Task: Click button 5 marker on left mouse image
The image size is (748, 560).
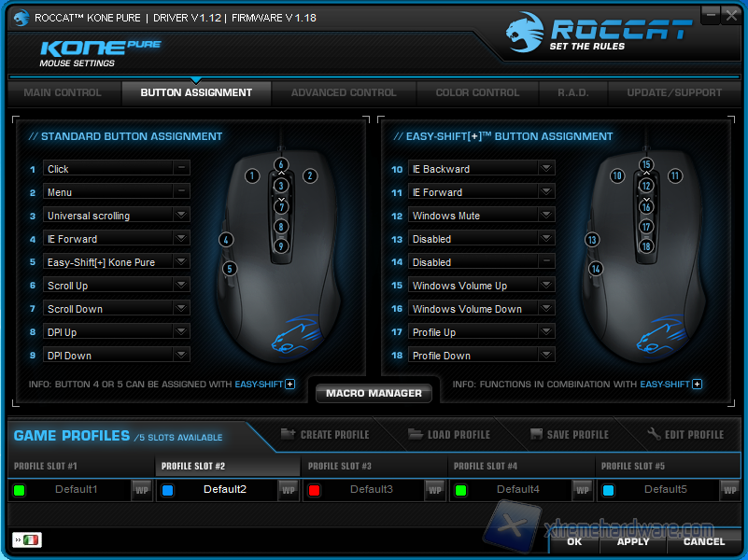Action: point(230,269)
